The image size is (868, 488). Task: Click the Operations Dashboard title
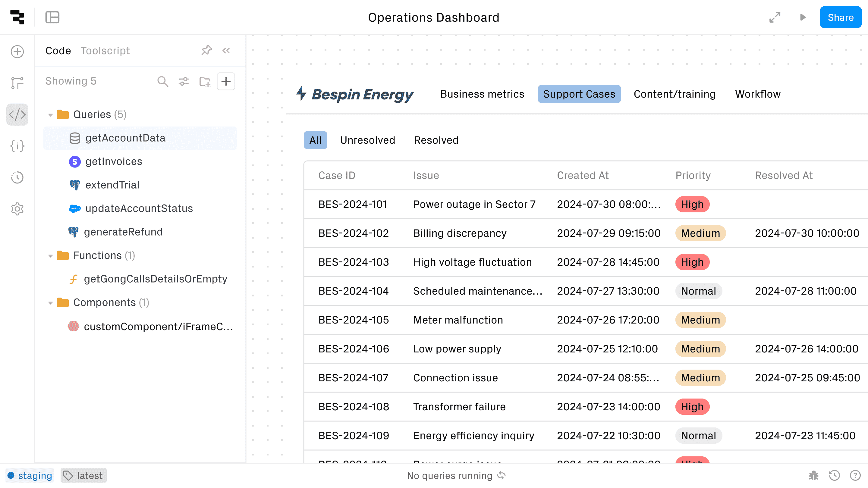click(434, 17)
